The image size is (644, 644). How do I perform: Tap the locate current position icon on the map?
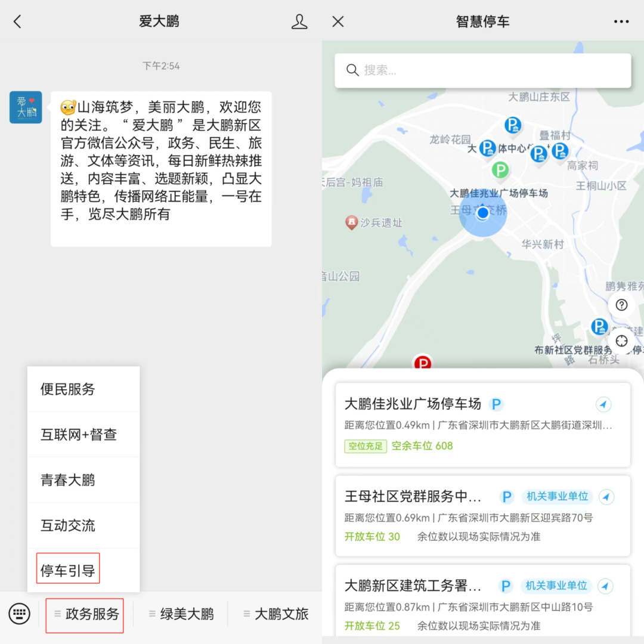click(x=621, y=341)
